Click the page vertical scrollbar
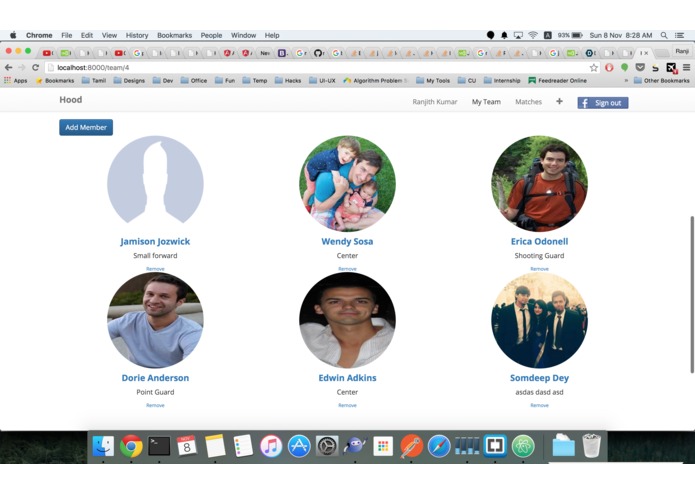This screenshot has height=494, width=695. coord(692,295)
